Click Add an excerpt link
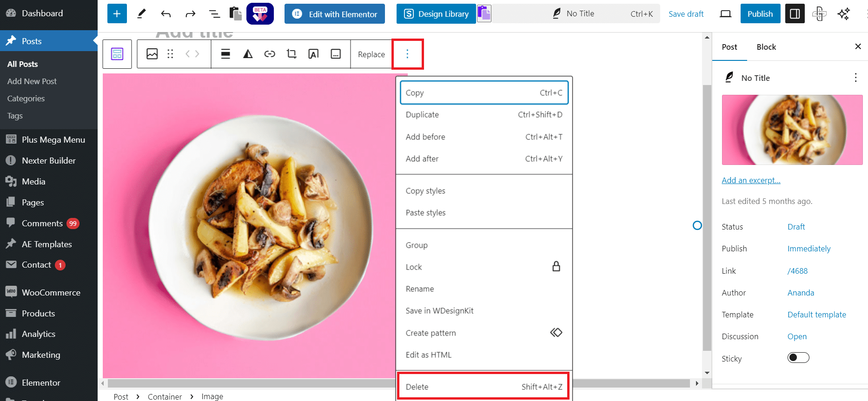The height and width of the screenshot is (401, 868). pos(751,180)
